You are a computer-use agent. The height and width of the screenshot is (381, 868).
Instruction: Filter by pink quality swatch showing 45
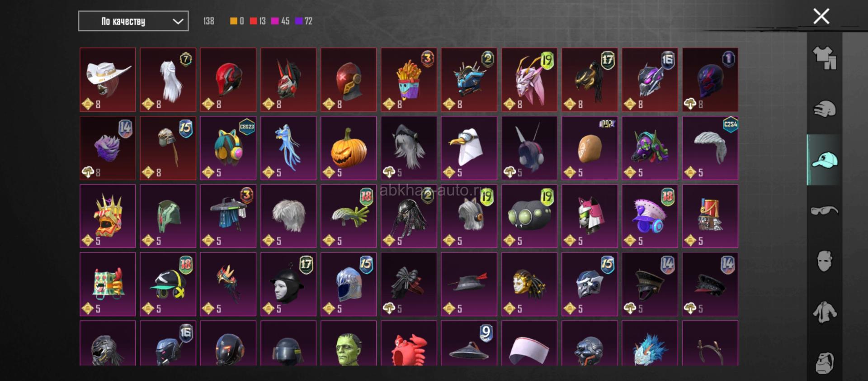point(274,21)
